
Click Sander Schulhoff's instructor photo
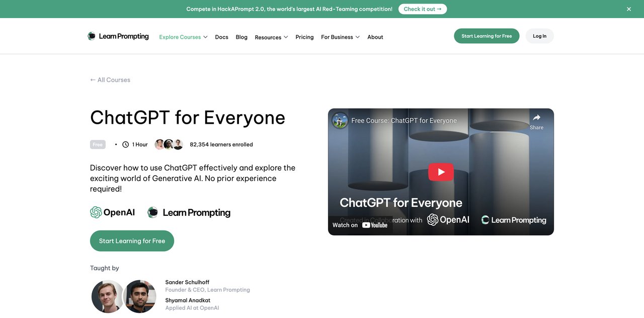click(108, 296)
